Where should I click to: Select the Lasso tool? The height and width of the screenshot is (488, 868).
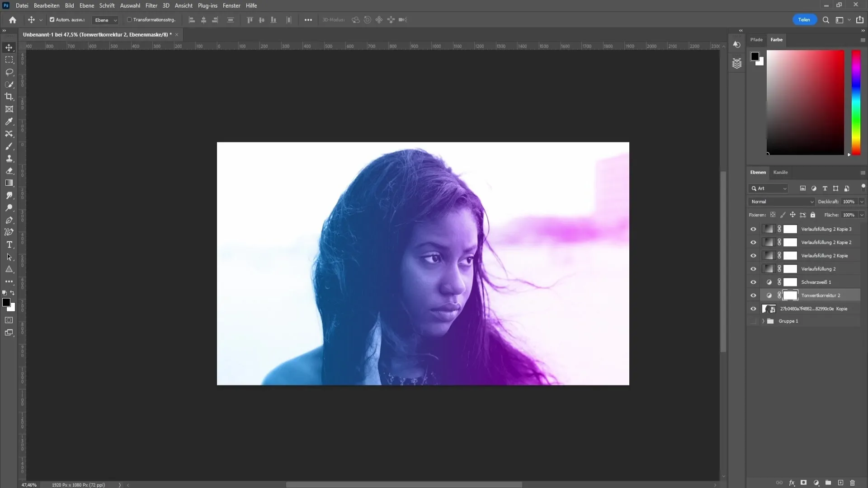tap(9, 71)
